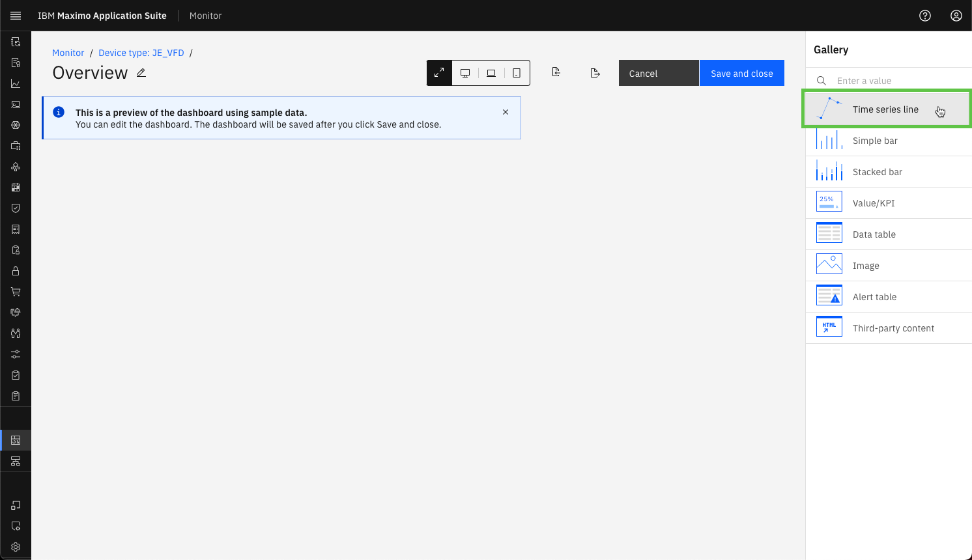This screenshot has width=972, height=560.
Task: Select fit-to-screen expand layout icon
Action: pyautogui.click(x=439, y=73)
